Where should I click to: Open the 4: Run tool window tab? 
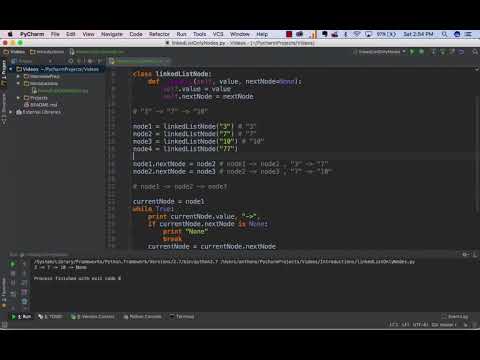[x=22, y=316]
